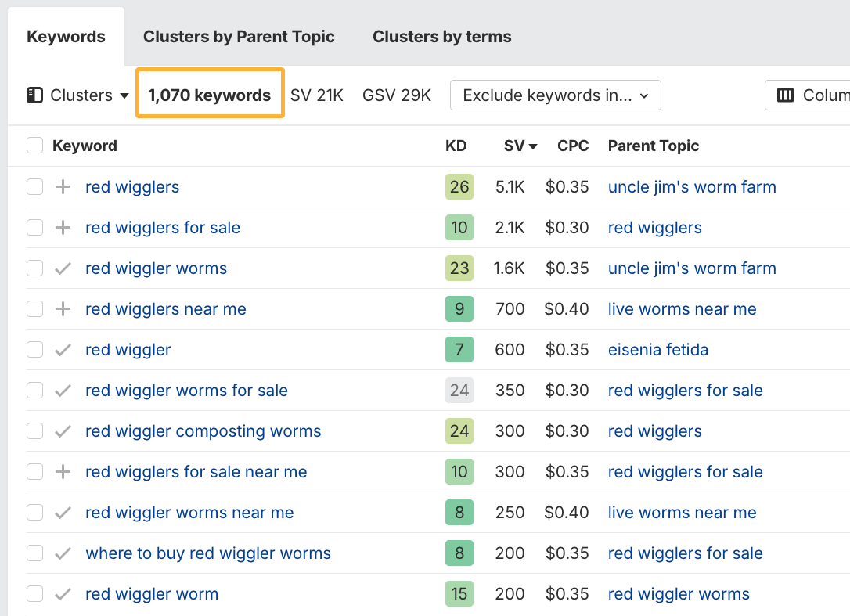The height and width of the screenshot is (616, 850).
Task: Tick the checkbox for red wigglers
Action: (34, 186)
